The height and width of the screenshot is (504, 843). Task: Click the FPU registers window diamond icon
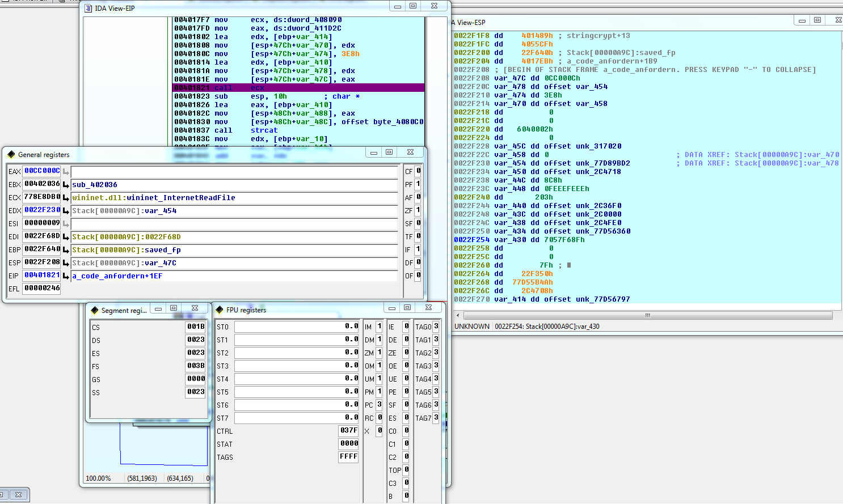point(220,310)
